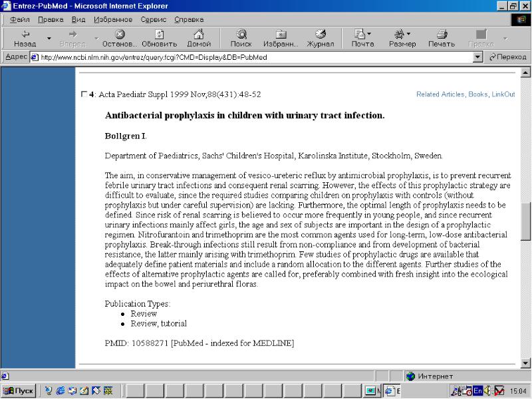Launch Internet Explorer from quick launch
The image size is (532, 399).
(60, 391)
